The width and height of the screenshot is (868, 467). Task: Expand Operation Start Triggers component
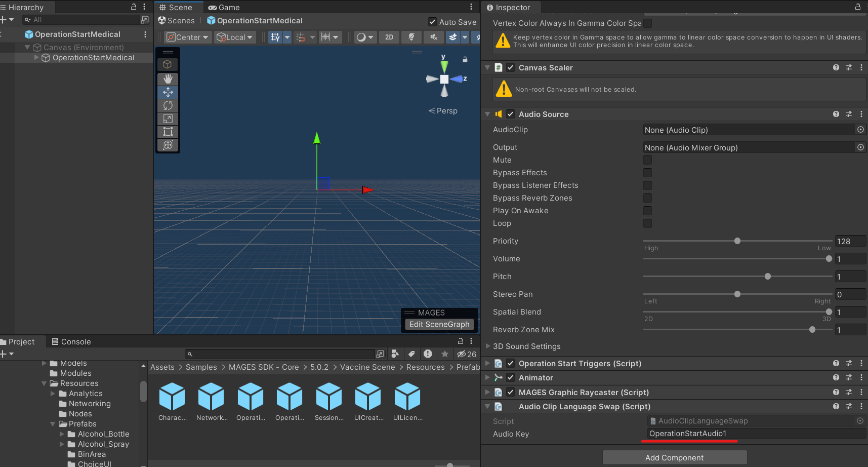[487, 363]
